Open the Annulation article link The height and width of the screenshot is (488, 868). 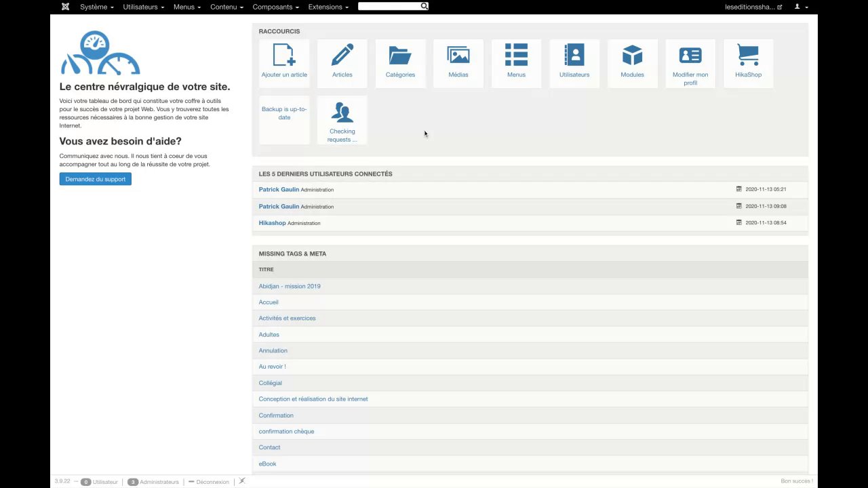pos(273,350)
